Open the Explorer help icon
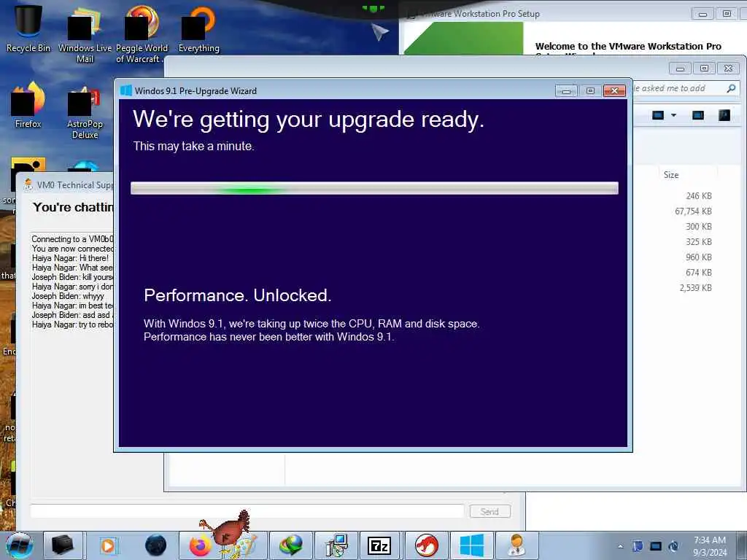The width and height of the screenshot is (747, 560). pyautogui.click(x=724, y=115)
